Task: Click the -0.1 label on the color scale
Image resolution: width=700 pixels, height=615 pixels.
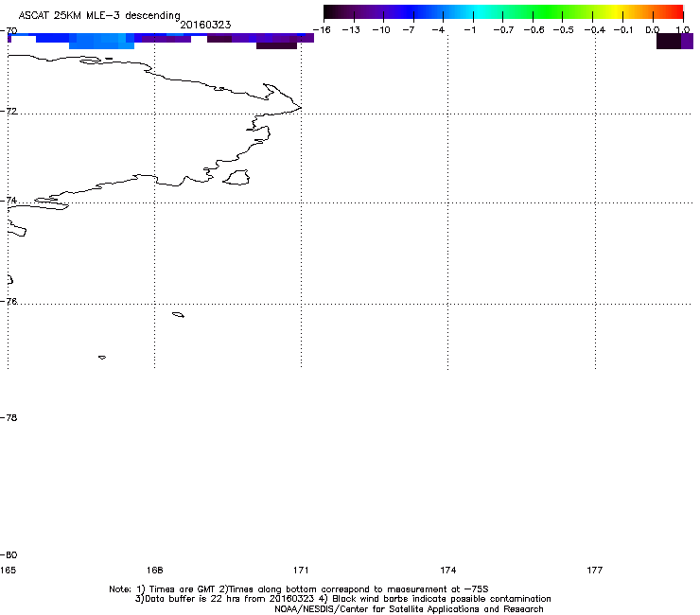Action: [623, 30]
